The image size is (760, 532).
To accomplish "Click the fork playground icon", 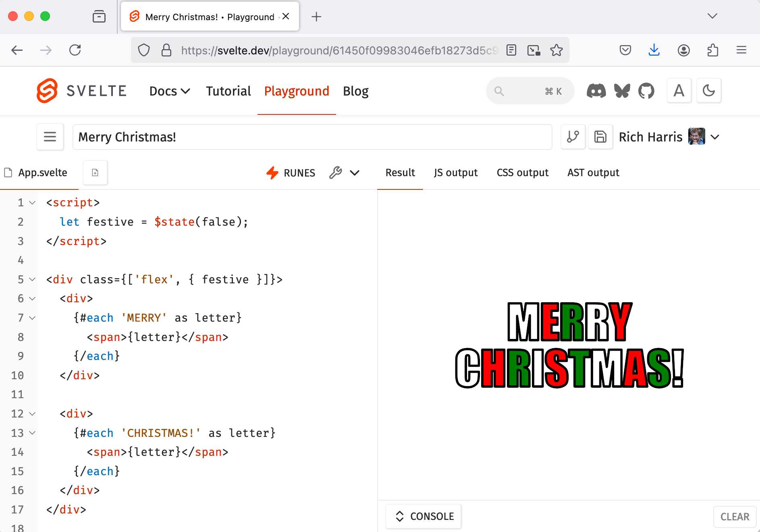I will click(x=573, y=137).
